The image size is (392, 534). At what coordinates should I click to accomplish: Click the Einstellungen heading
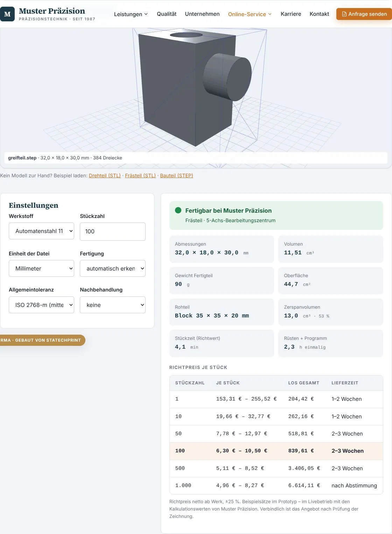[34, 205]
